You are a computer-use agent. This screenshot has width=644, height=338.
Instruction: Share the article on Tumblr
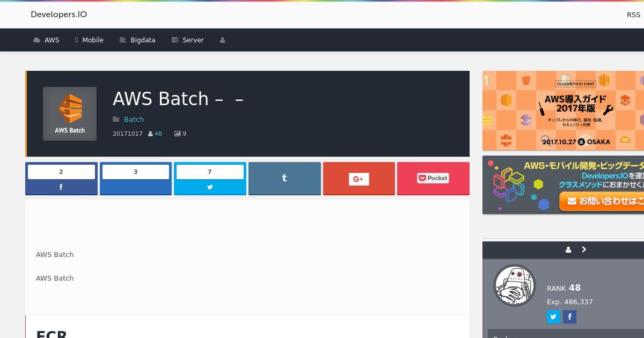[x=284, y=179]
